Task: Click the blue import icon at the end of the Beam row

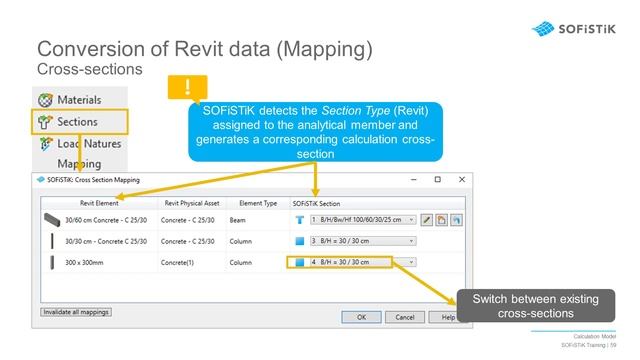Action: 456,220
